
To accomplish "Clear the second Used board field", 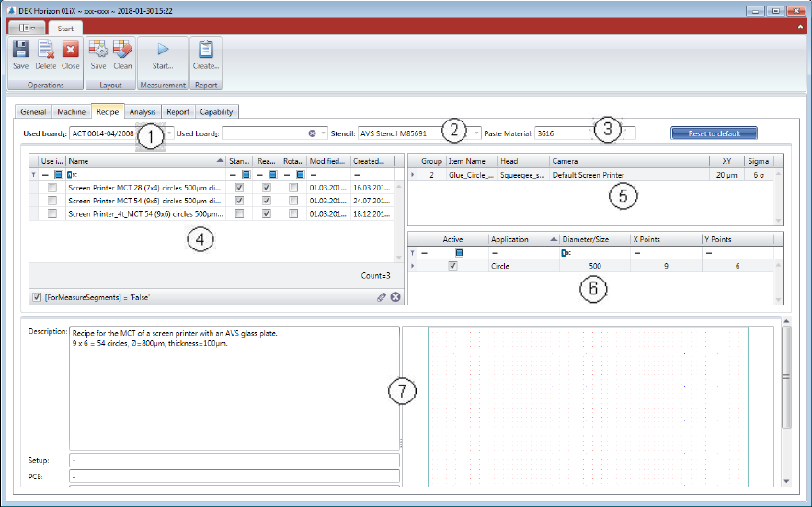I will click(x=312, y=133).
